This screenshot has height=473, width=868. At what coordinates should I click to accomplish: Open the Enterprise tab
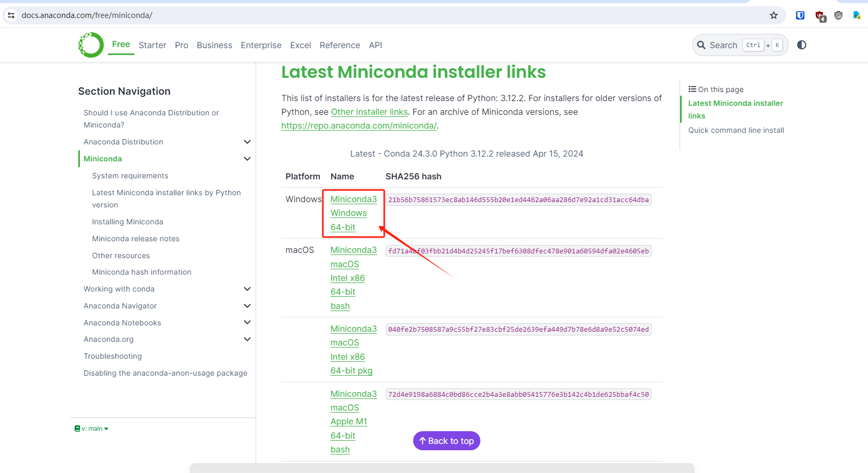click(261, 46)
